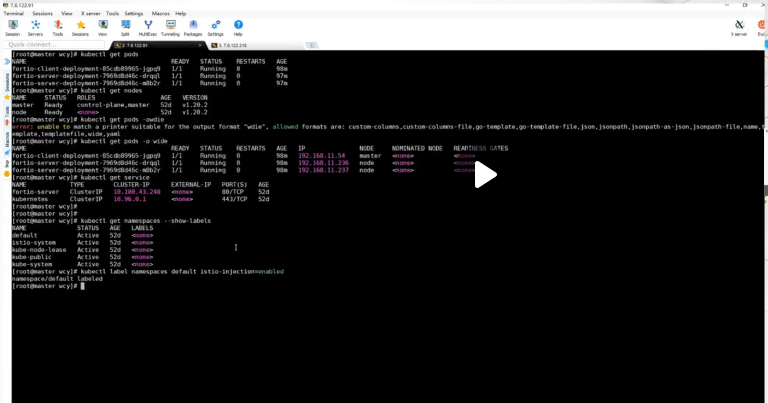Click 'kubectl get namespaces --show-labels' command

pos(145,221)
